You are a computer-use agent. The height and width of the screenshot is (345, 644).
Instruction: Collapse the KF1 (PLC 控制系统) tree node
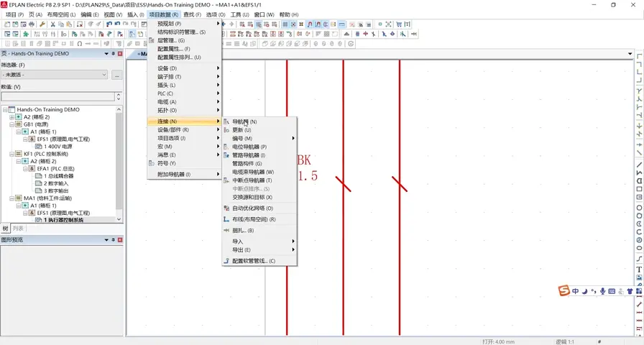[x=11, y=154]
